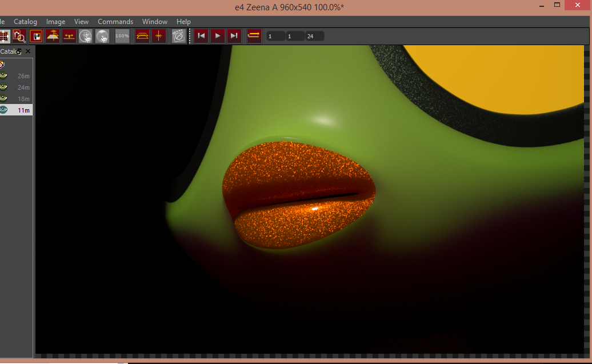The width and height of the screenshot is (592, 364).
Task: Toggle eye icon for the 18m image
Action: (3, 98)
